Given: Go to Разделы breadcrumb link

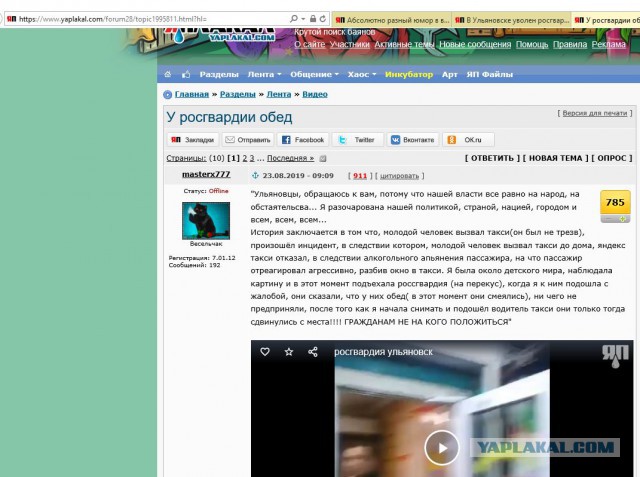Looking at the screenshot, I should coord(238,94).
